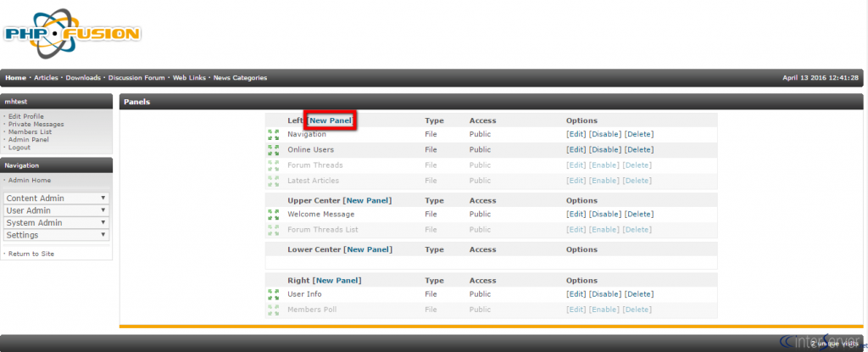Click Edit Profile link
Screen dimensions: 868x352
click(26, 116)
